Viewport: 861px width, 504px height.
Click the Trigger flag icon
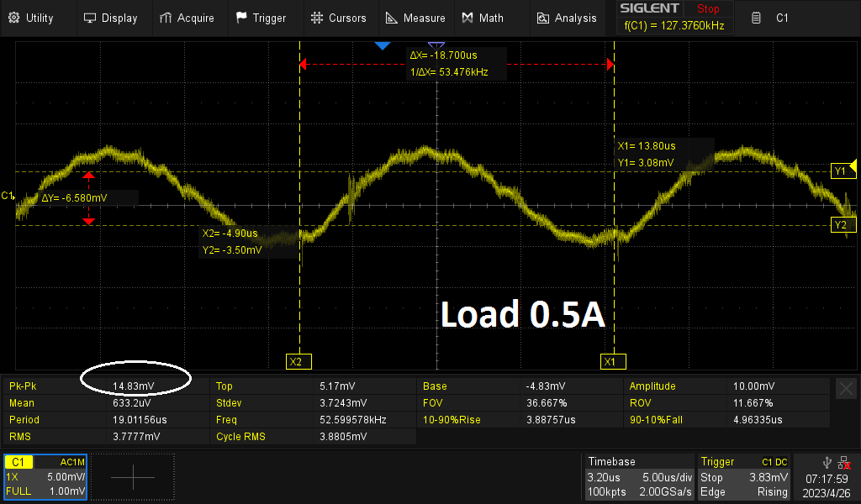(x=241, y=18)
